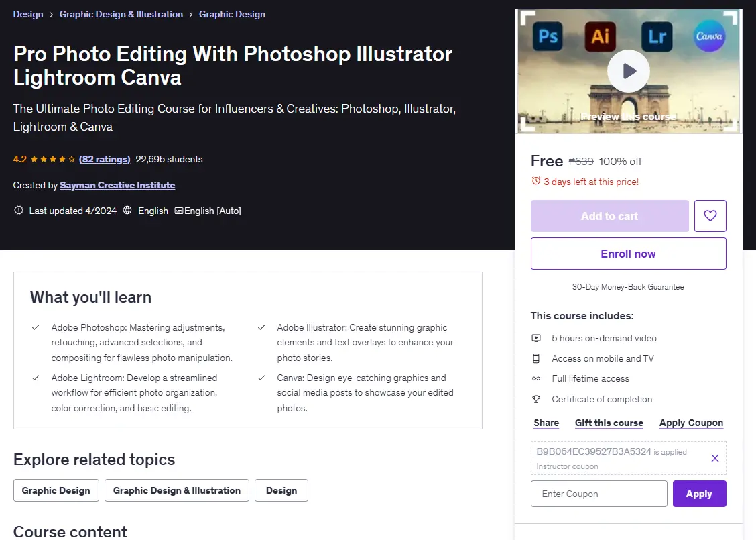
Task: Open the 82 ratings link
Action: [105, 159]
